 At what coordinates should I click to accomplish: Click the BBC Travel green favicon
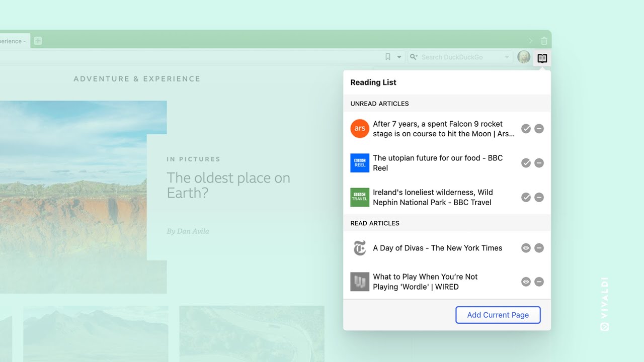(x=360, y=197)
